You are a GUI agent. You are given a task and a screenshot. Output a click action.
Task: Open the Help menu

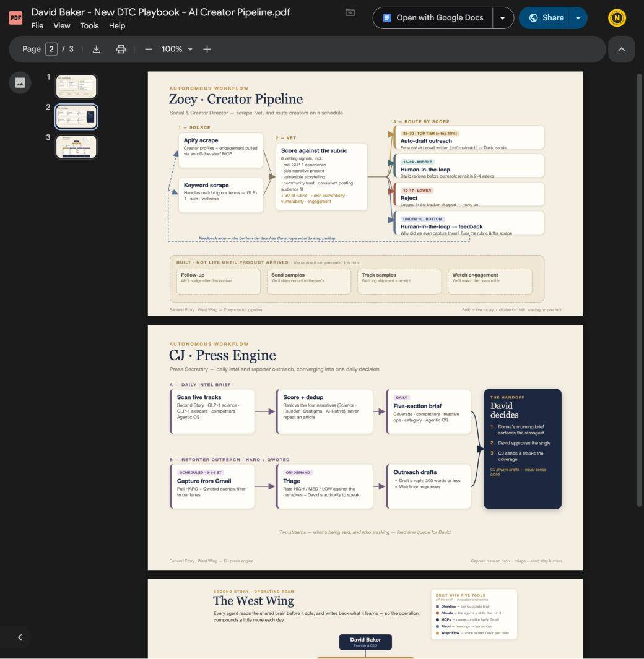pyautogui.click(x=117, y=25)
